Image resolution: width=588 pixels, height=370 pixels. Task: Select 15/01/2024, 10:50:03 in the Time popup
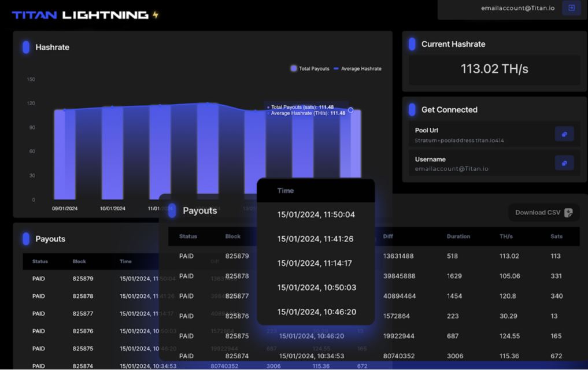(316, 287)
